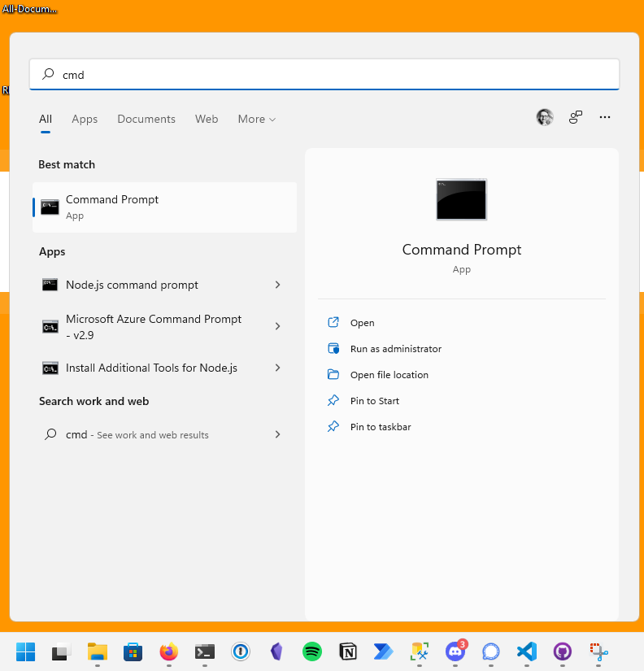Launch Firefox from the taskbar
This screenshot has width=644, height=671.
[x=169, y=651]
